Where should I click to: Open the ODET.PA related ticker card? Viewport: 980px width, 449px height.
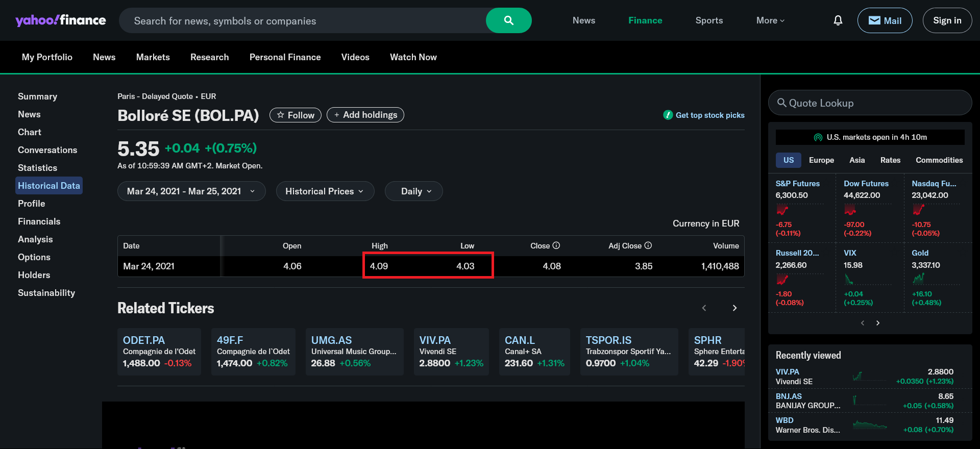click(x=159, y=352)
